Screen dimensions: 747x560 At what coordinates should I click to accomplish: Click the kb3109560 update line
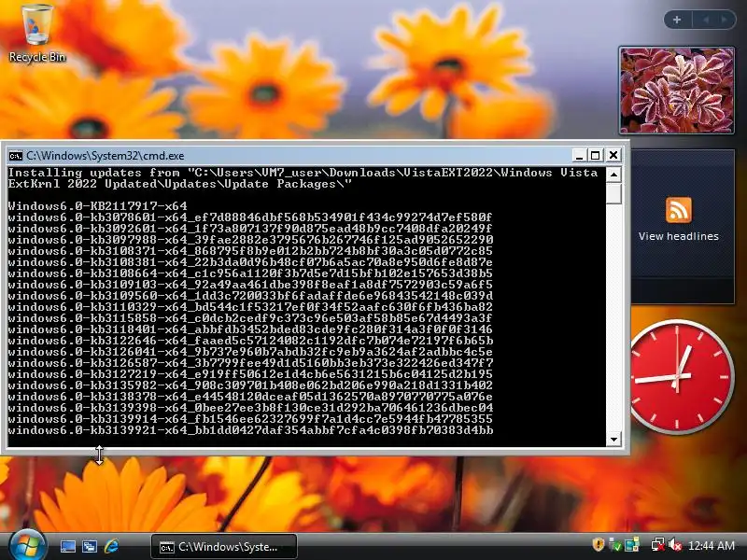pyautogui.click(x=250, y=296)
